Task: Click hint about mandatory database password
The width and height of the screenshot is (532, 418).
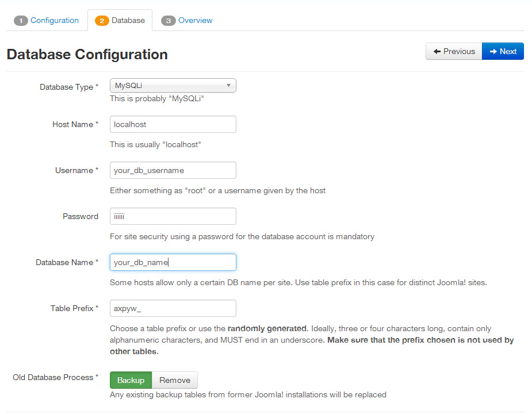Action: click(x=242, y=236)
